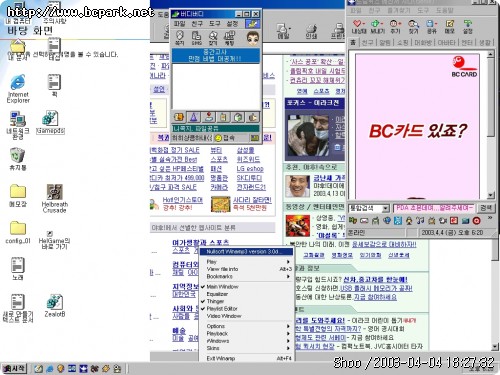500x375 pixels.
Task: Select the purple cone tab icon in BuddyBuddy
Action: [x=194, y=117]
